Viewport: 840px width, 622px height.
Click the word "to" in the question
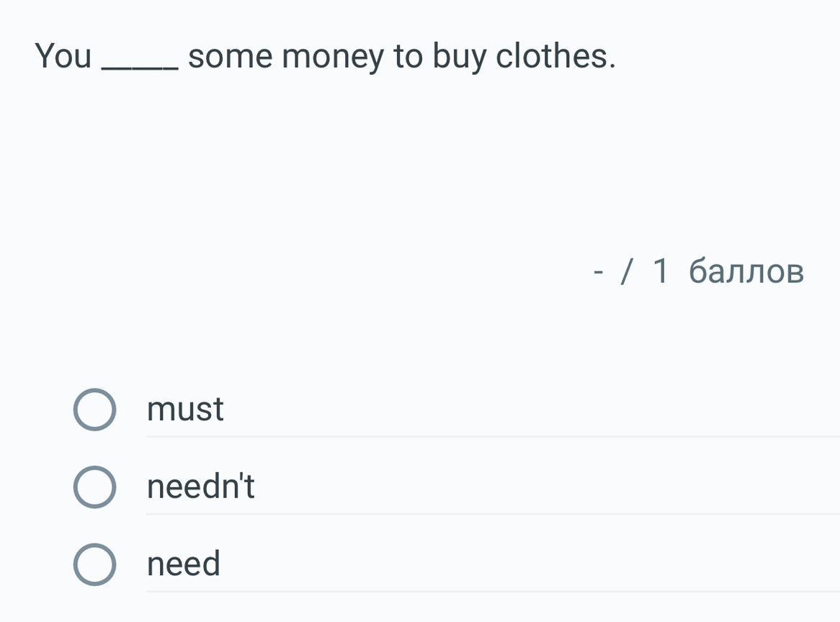[x=408, y=56]
